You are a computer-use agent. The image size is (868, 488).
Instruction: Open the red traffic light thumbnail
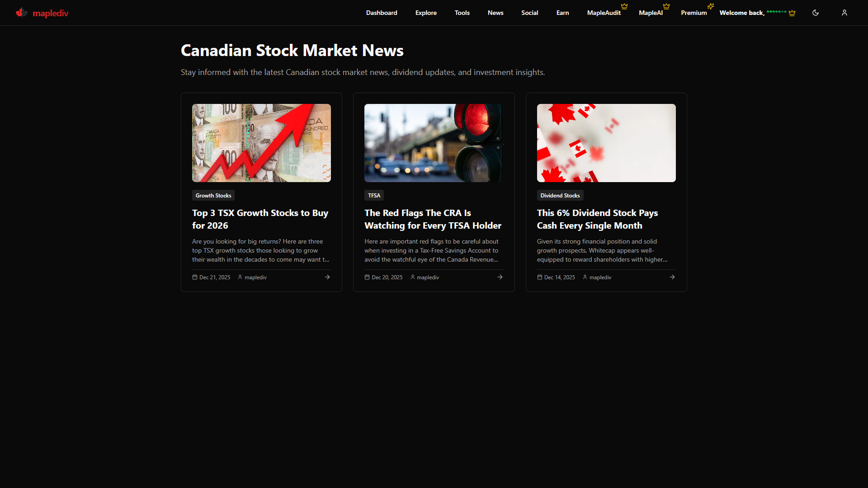434,143
